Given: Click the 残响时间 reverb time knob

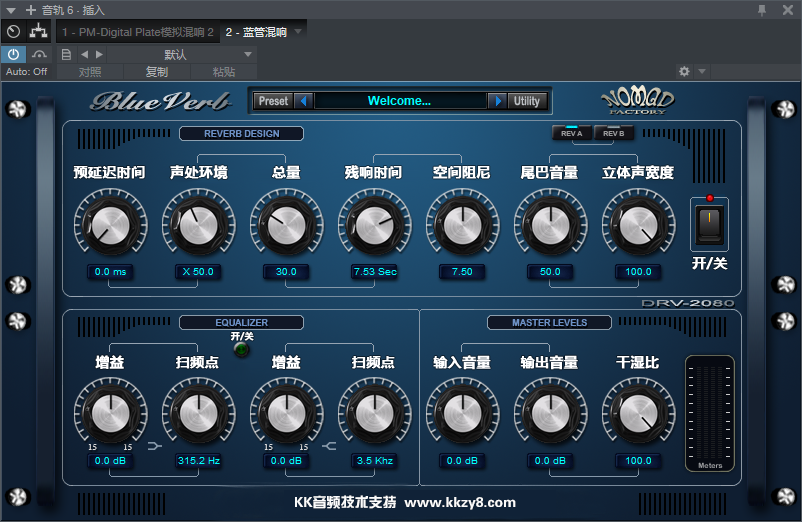Looking at the screenshot, I should [x=374, y=225].
